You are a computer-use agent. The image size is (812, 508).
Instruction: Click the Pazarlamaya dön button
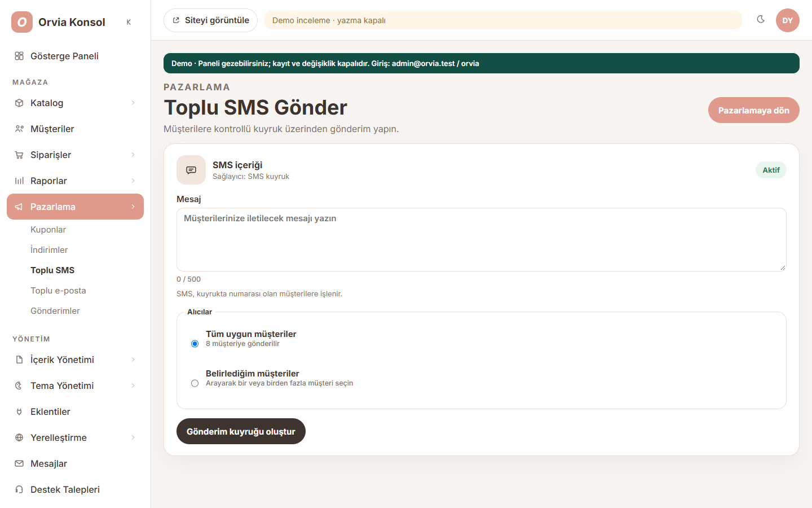pyautogui.click(x=753, y=110)
